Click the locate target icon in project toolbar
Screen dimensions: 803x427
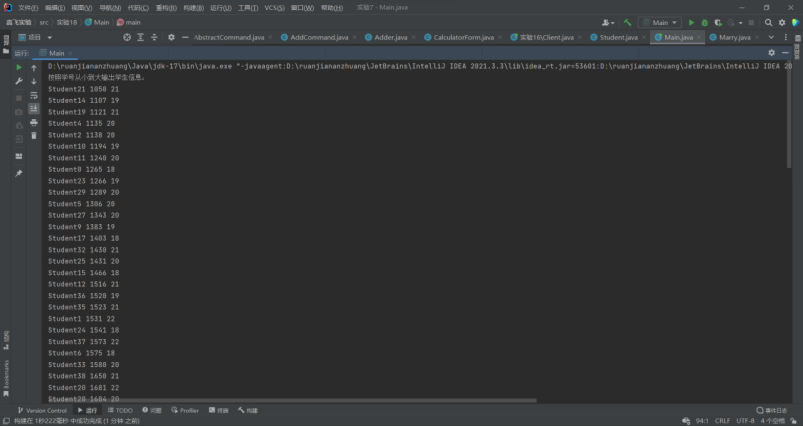coord(127,37)
